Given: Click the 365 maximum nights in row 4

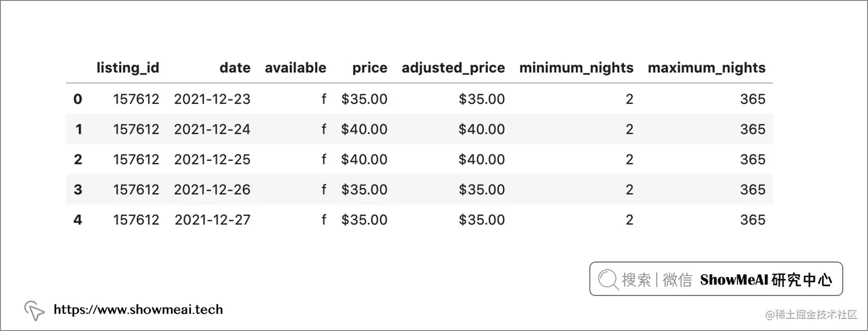Looking at the screenshot, I should click(x=752, y=220).
